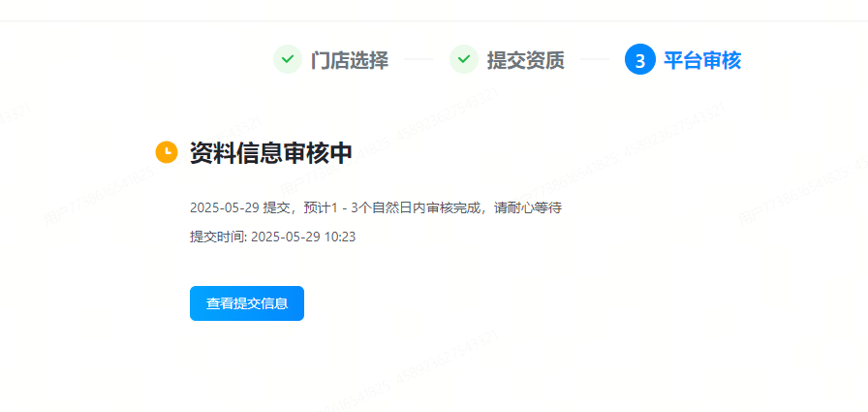Click the connector line between 提交资质 and 平台审核
This screenshot has width=868, height=412.
tap(595, 59)
